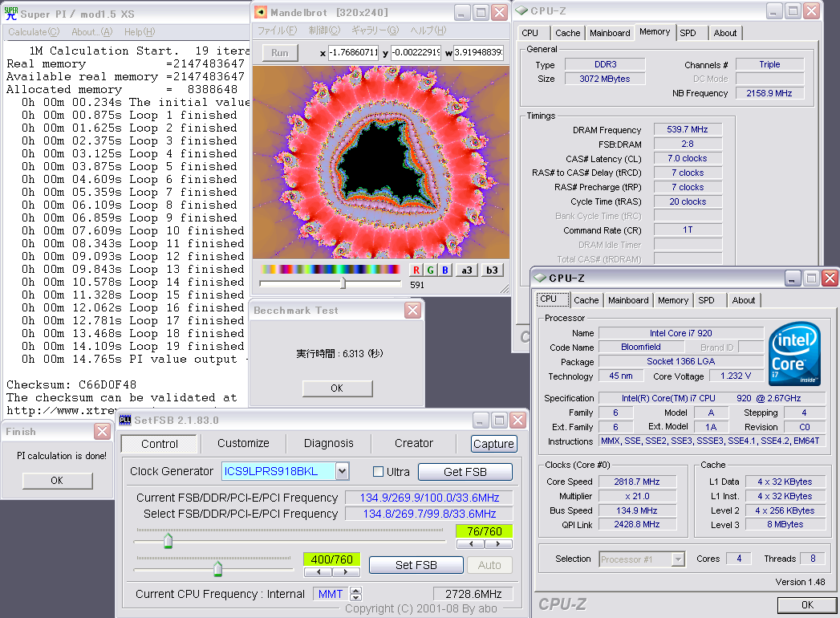Toggle the blue B channel button in Mandelbrot

click(x=444, y=270)
